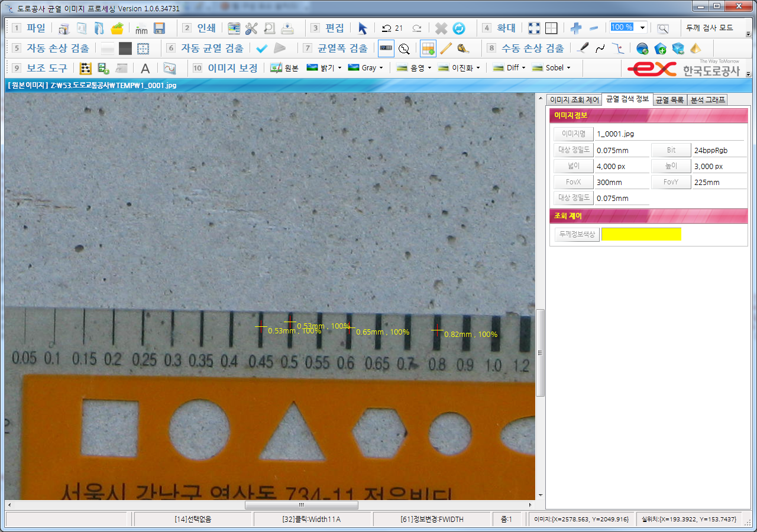This screenshot has height=532, width=757.
Task: Click the gray play arrow crack detection icon
Action: [280, 48]
